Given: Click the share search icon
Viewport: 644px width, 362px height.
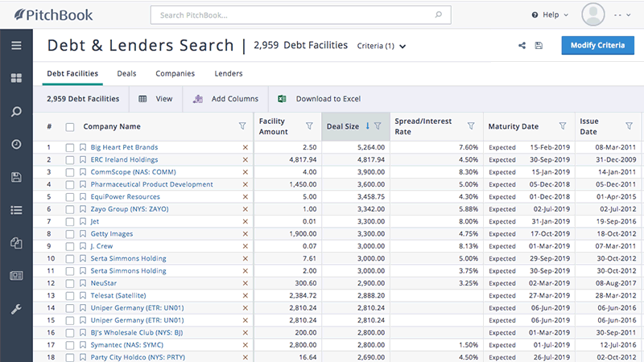Looking at the screenshot, I should point(522,46).
